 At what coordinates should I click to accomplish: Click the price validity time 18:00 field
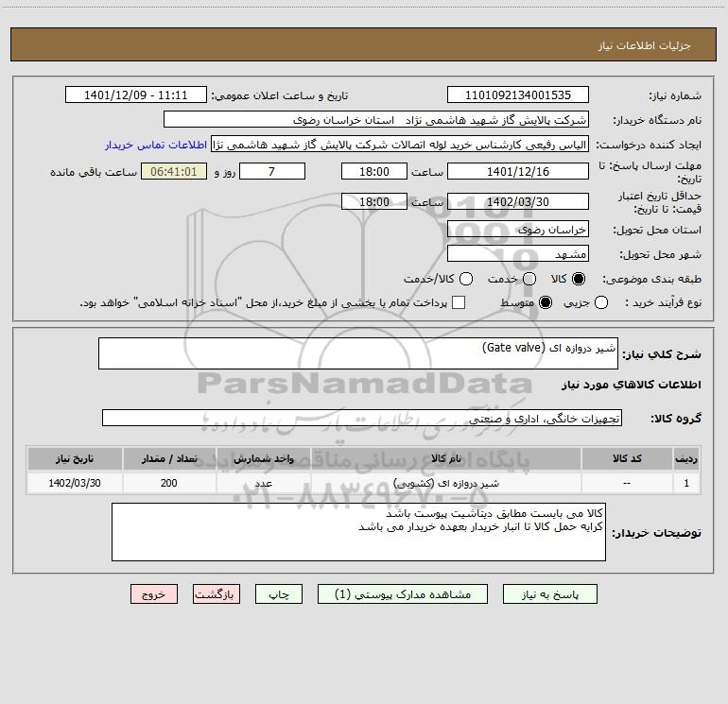point(374,201)
